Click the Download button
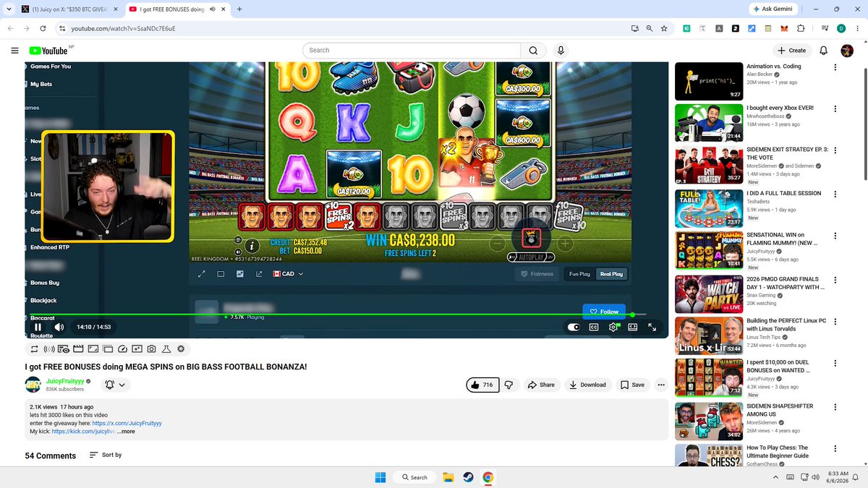 pos(587,385)
